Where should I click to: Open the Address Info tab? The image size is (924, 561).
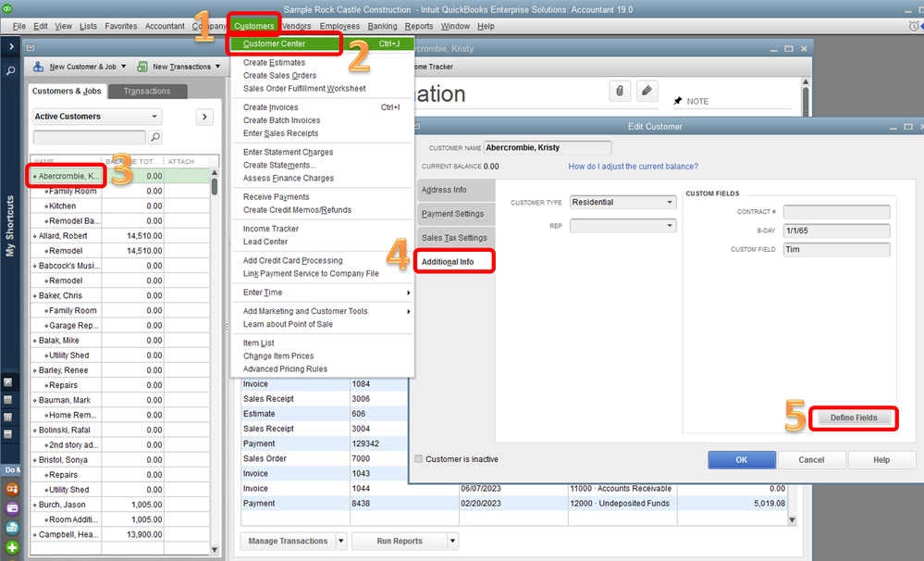456,190
